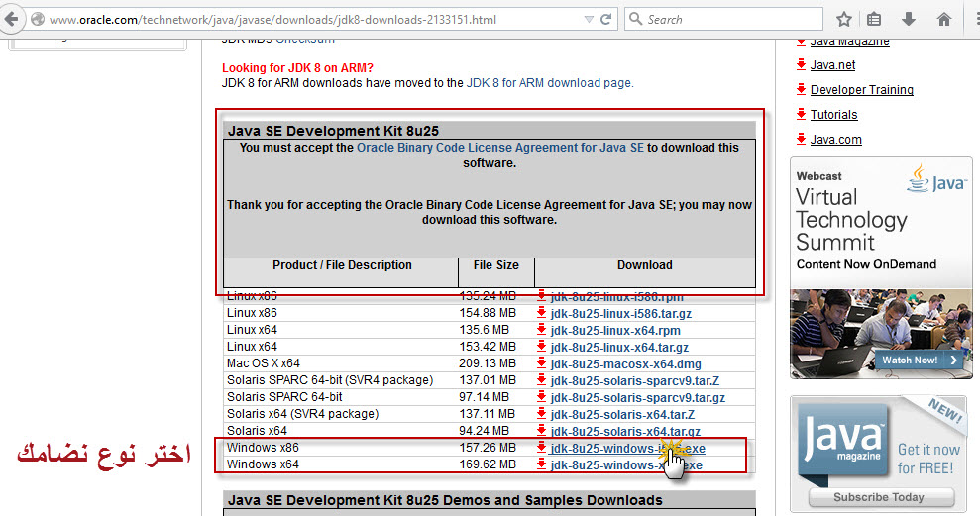Screen dimensions: 980x516
Task: Click the red arrow icon beside Developer Training
Action: click(802, 89)
